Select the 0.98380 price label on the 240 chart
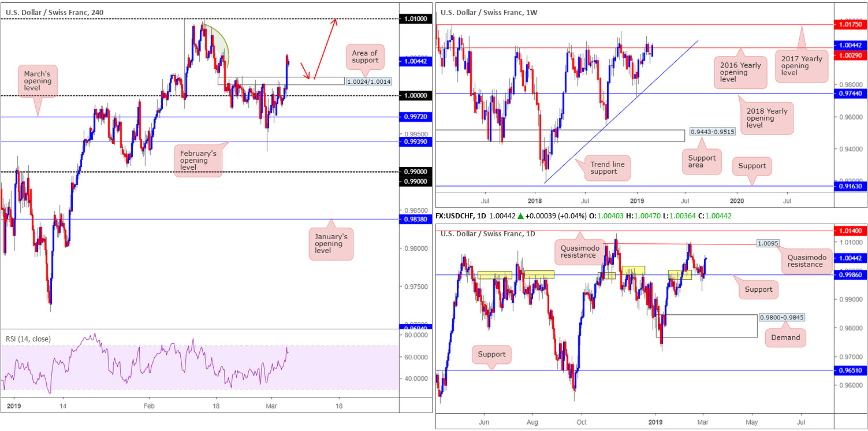 [x=415, y=220]
